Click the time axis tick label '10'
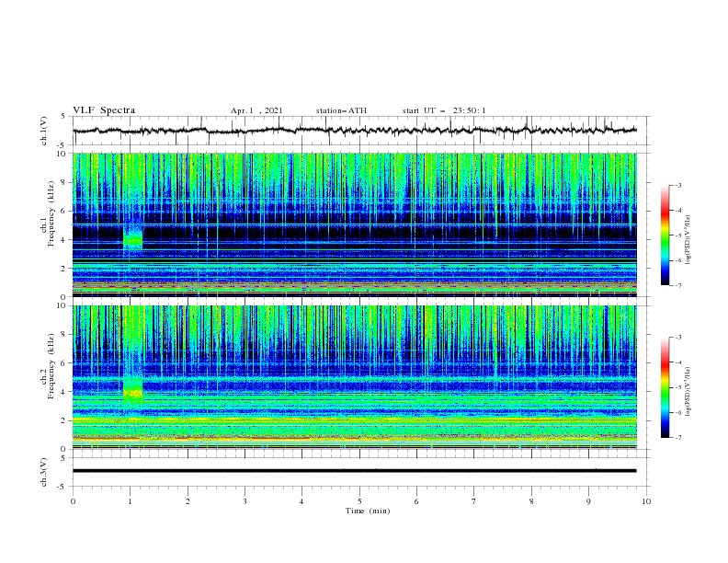This screenshot has height=563, width=728. (646, 501)
